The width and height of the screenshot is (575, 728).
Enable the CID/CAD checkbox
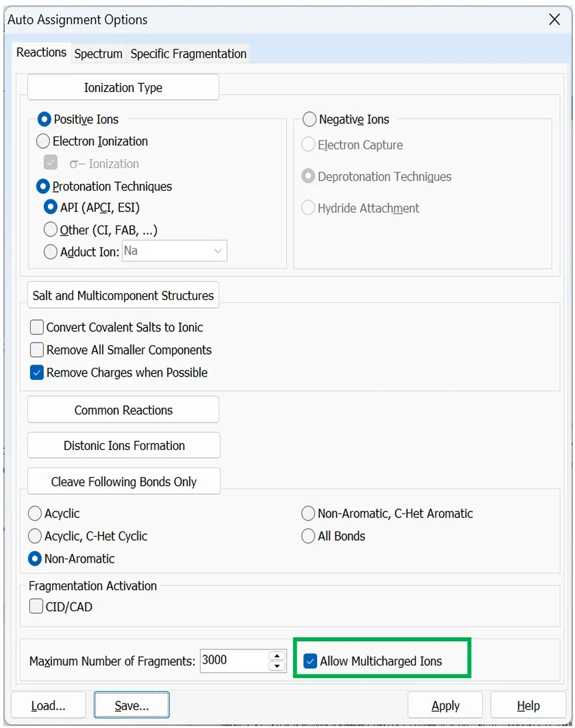point(36,607)
